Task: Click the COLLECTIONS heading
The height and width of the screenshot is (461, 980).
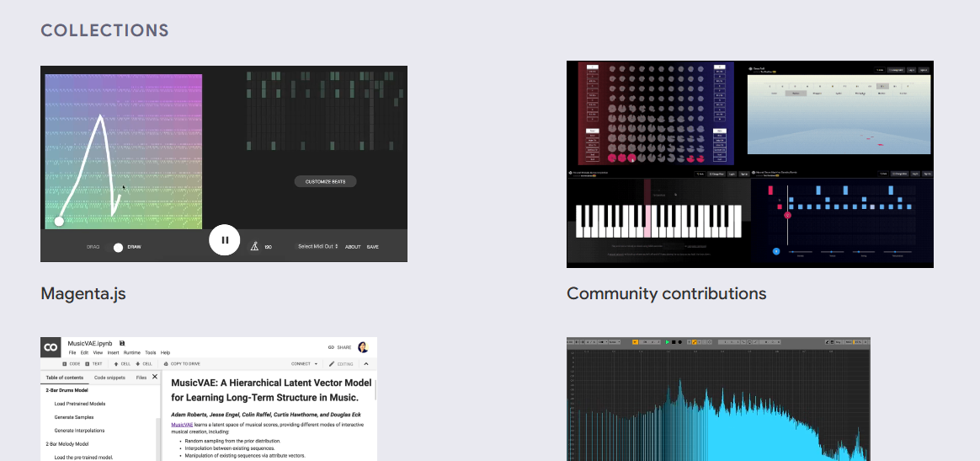Action: click(105, 30)
